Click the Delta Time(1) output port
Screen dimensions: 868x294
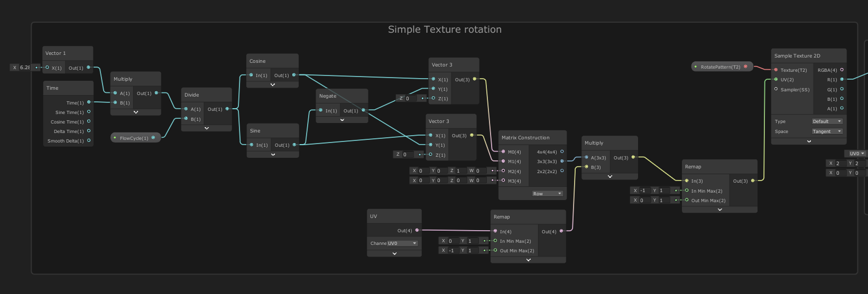click(89, 131)
